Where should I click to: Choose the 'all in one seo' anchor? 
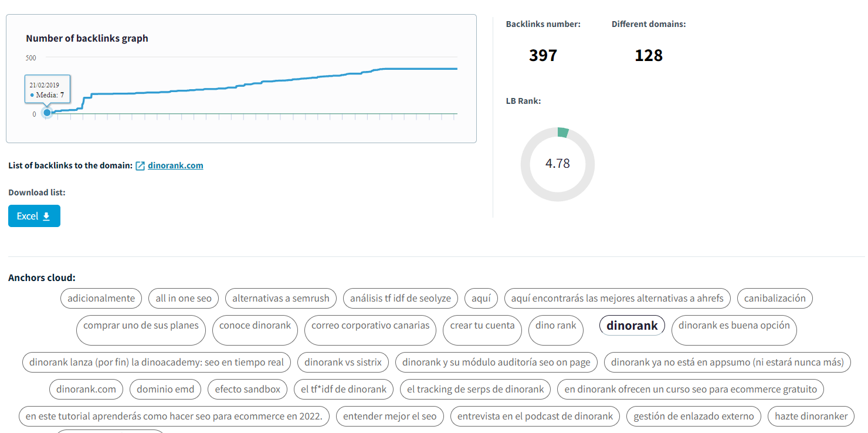[x=184, y=298]
